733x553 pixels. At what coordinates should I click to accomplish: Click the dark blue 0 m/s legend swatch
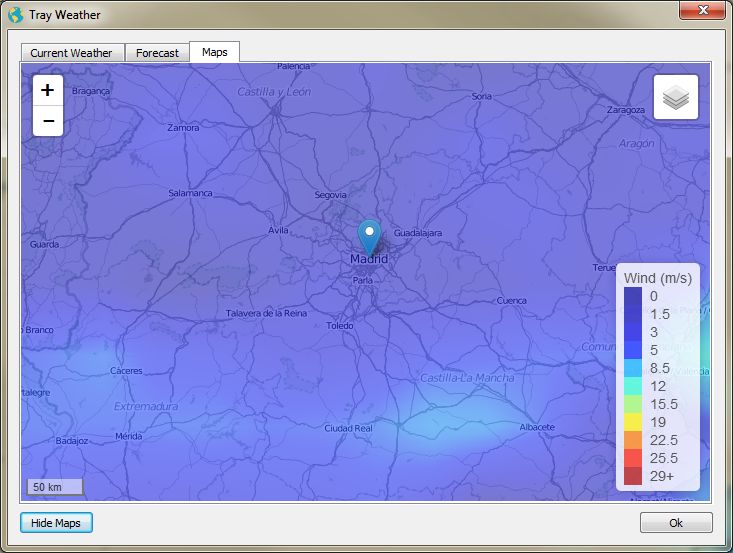632,296
